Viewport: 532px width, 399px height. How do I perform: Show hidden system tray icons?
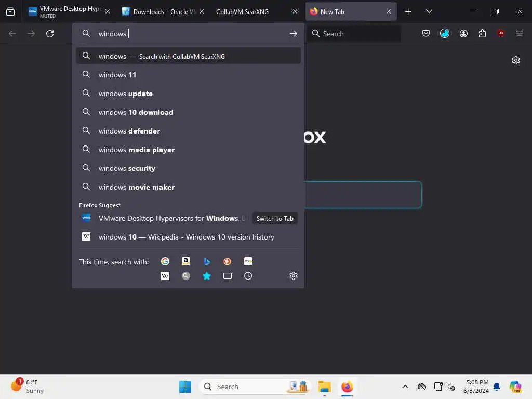coord(405,387)
